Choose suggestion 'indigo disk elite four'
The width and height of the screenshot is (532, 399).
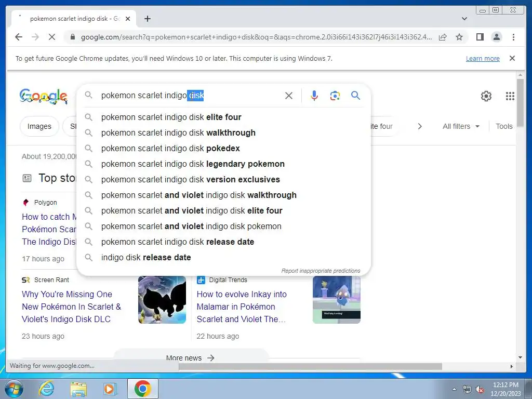pyautogui.click(x=223, y=117)
